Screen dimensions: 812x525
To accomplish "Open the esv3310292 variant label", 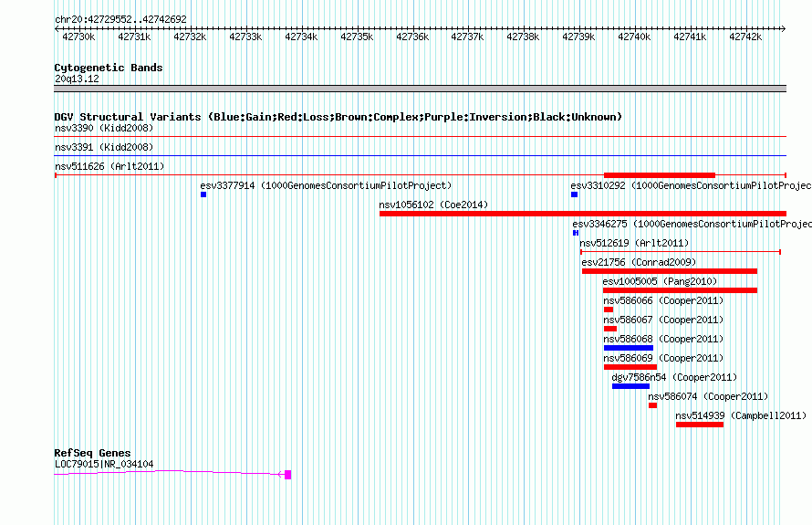I will [x=691, y=185].
